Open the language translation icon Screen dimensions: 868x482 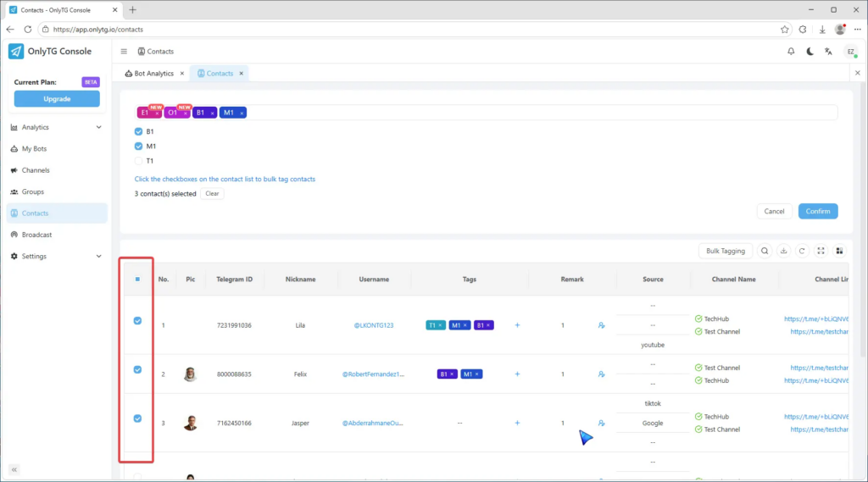(x=828, y=52)
